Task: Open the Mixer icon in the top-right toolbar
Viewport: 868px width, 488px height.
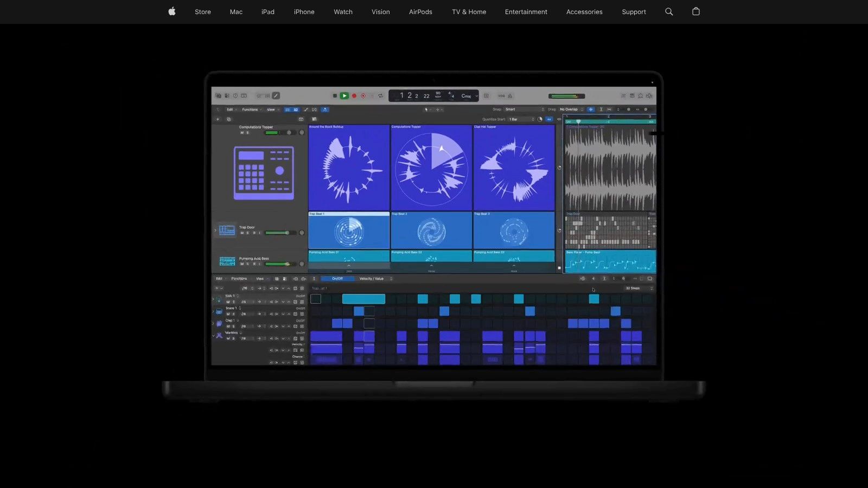Action: (x=623, y=95)
